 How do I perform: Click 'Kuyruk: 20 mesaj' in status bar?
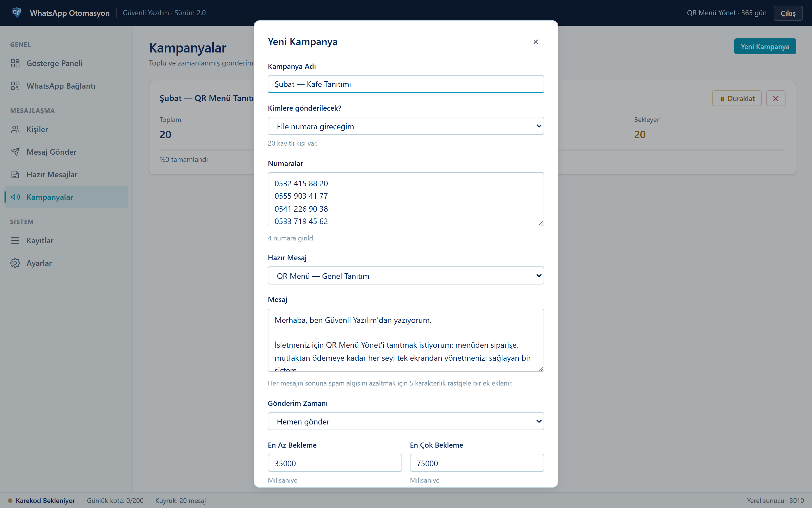(x=180, y=501)
